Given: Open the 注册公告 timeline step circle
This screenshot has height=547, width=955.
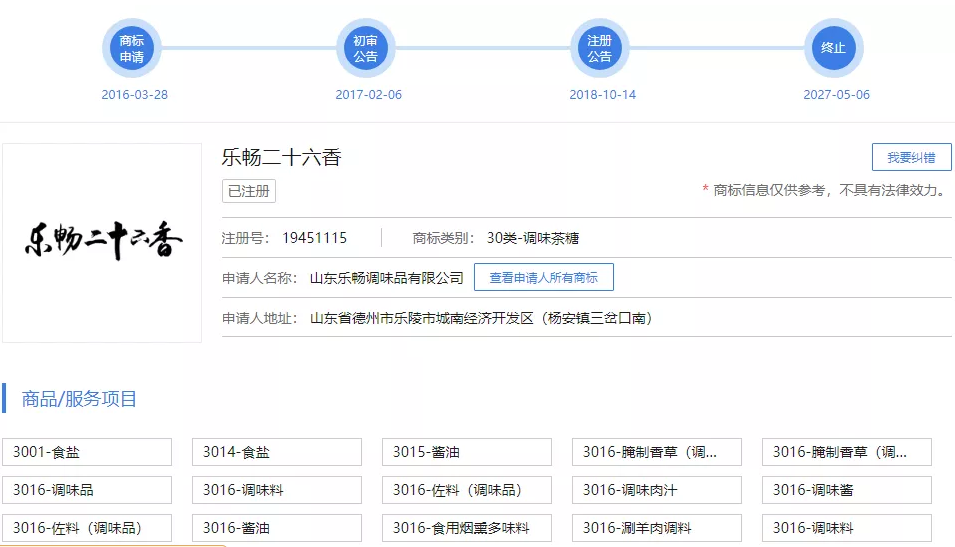Looking at the screenshot, I should tap(599, 48).
